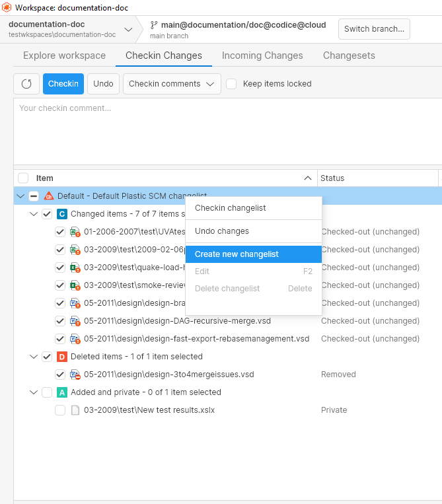
Task: Uncheck the design-3to4mergeissues.vsd checkbox
Action: [x=60, y=375]
